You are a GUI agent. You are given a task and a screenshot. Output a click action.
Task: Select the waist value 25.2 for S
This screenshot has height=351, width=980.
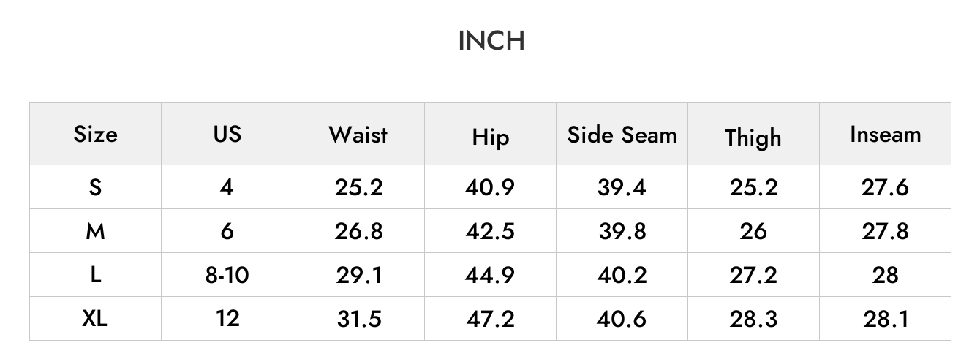[x=358, y=187]
